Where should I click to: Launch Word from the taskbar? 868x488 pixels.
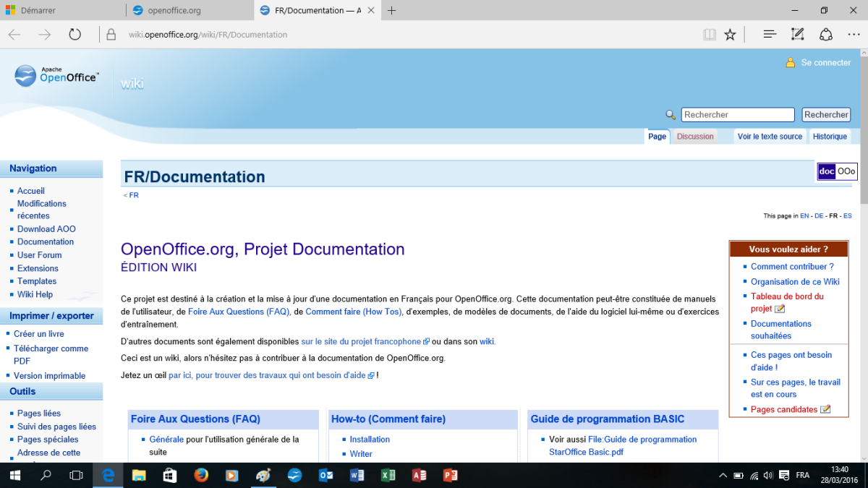357,475
